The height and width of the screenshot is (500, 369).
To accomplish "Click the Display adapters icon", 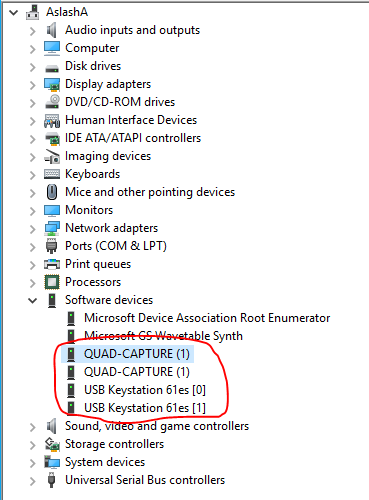I will point(52,84).
